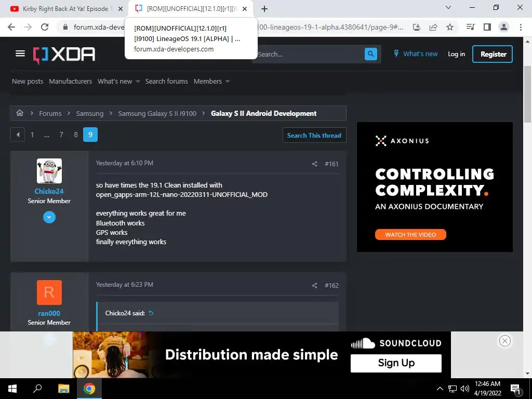Open Manufacturers menu item
This screenshot has height=399, width=532.
tap(70, 81)
